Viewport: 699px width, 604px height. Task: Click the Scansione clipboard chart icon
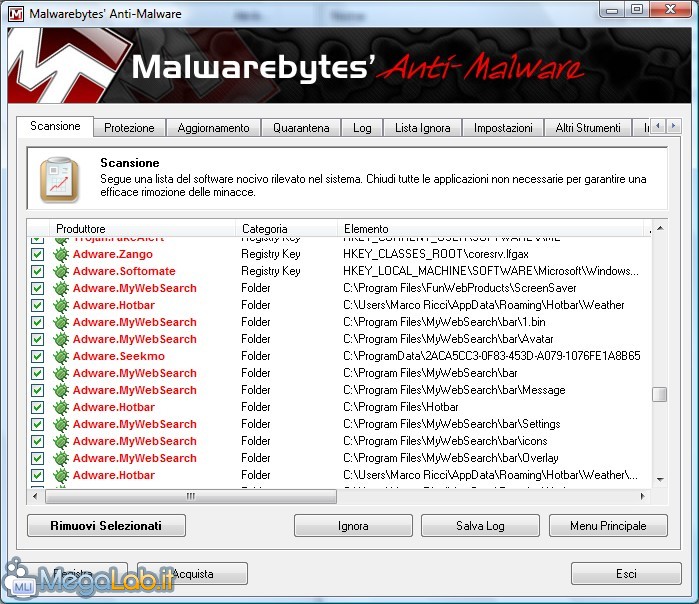click(x=59, y=179)
